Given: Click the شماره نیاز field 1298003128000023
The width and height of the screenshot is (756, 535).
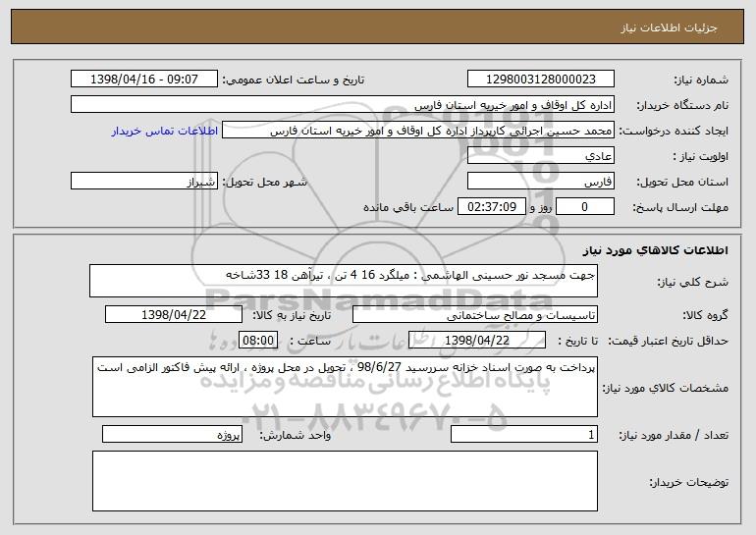Looking at the screenshot, I should (x=540, y=80).
